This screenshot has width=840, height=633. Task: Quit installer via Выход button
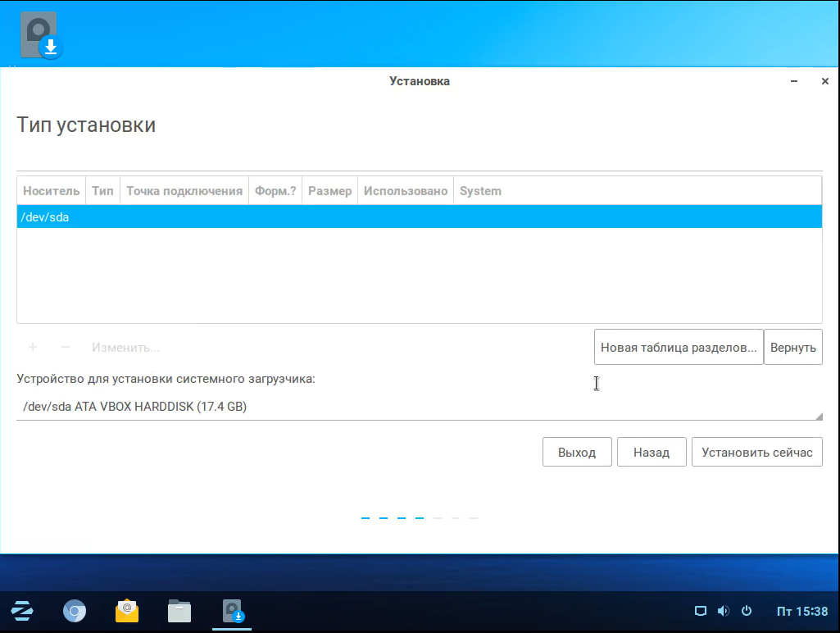tap(577, 452)
